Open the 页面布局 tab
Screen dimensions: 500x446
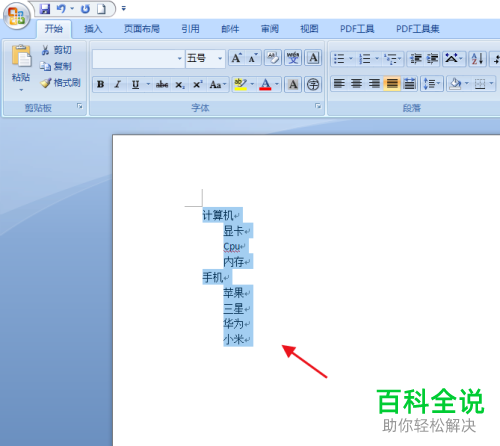point(142,29)
